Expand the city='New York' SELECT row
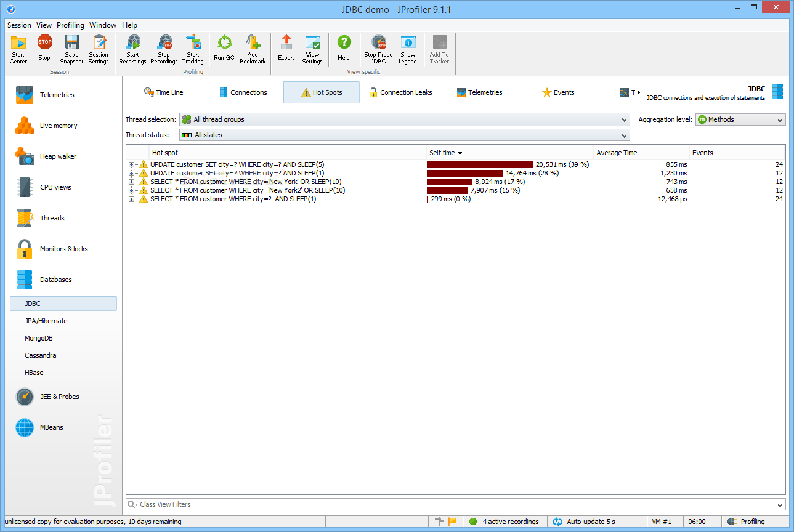Image resolution: width=794 pixels, height=532 pixels. 131,182
